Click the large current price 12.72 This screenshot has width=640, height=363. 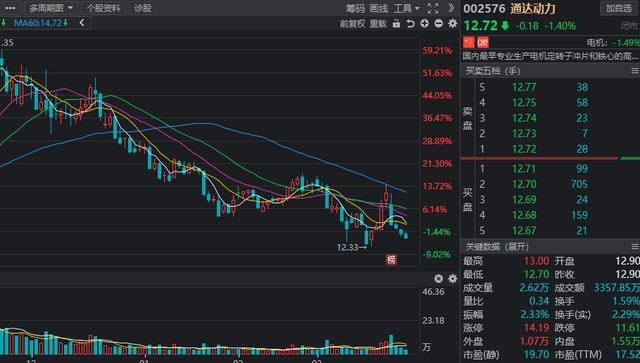coord(480,26)
